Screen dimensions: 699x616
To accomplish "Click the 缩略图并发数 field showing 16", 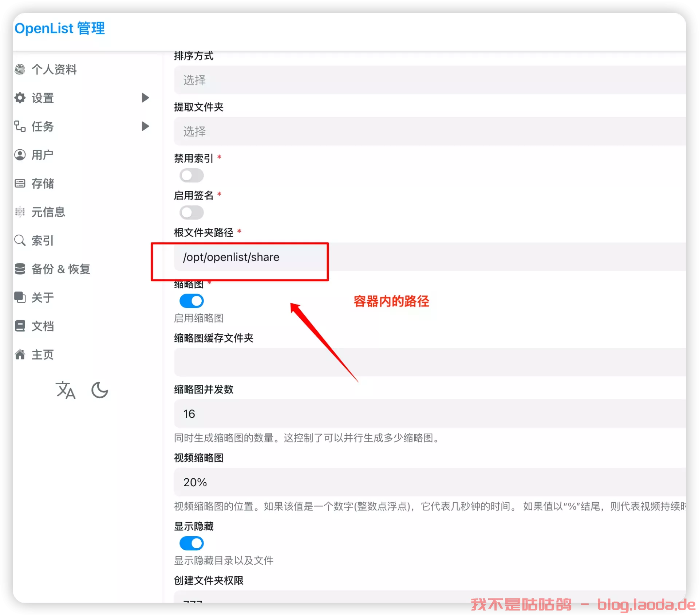I will 430,413.
